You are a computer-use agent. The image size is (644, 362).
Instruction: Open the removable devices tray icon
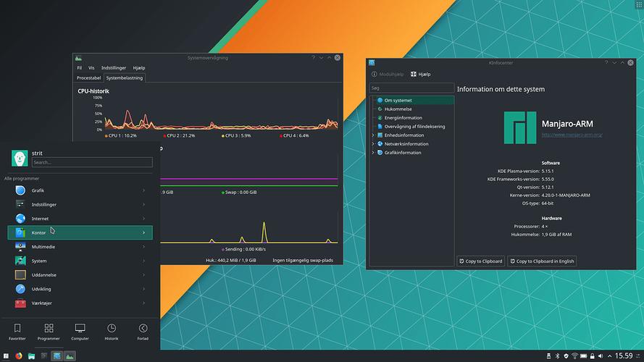tap(548, 355)
